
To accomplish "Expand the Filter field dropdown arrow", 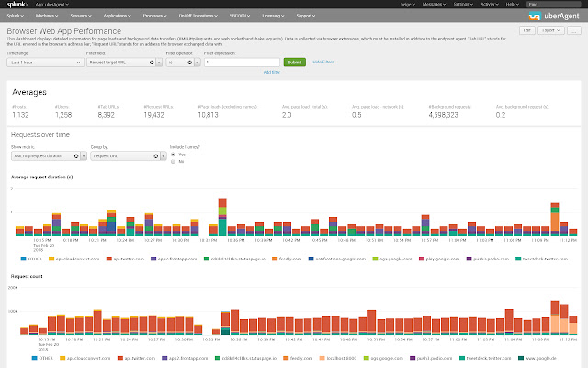I will (159, 63).
